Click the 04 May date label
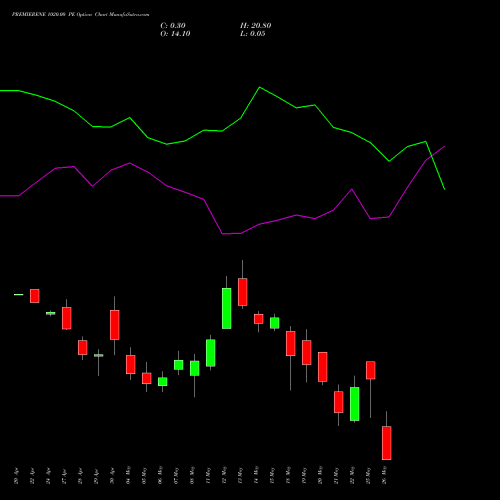Viewport: 500px width, 500px height. point(129,476)
